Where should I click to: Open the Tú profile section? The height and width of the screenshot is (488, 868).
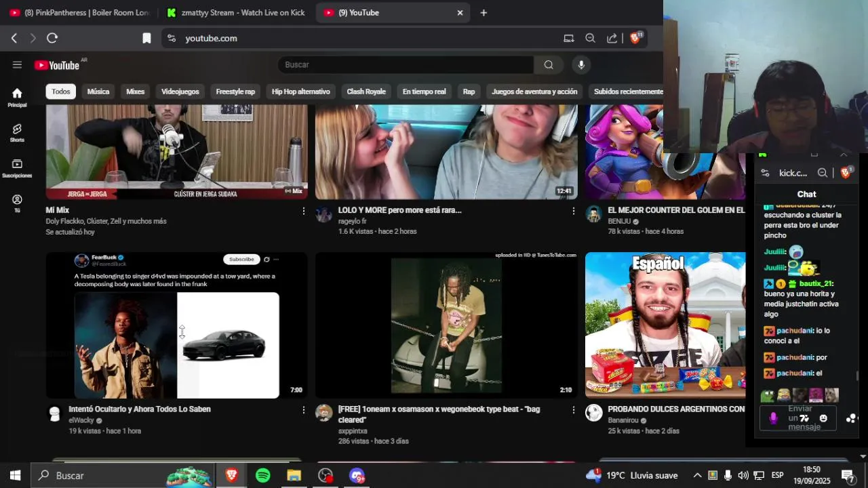(x=17, y=203)
